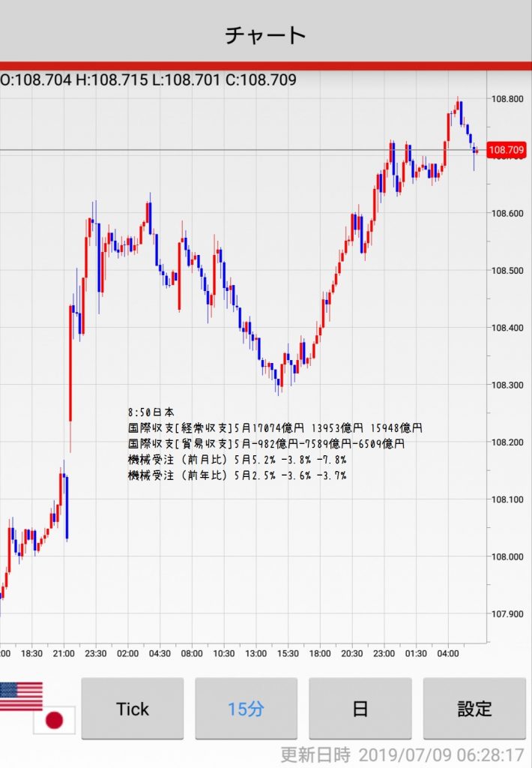Click the 15:30 time axis label
This screenshot has width=532, height=768.
coord(288,654)
